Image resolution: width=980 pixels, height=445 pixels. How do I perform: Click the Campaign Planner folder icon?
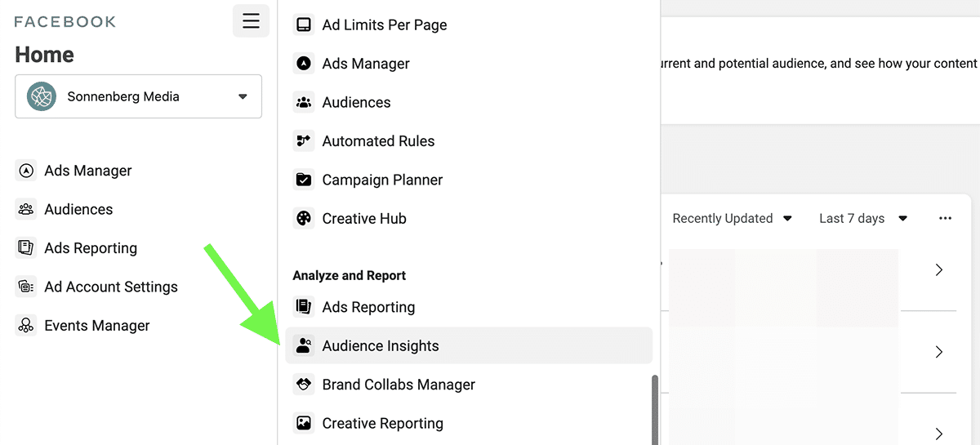point(304,180)
